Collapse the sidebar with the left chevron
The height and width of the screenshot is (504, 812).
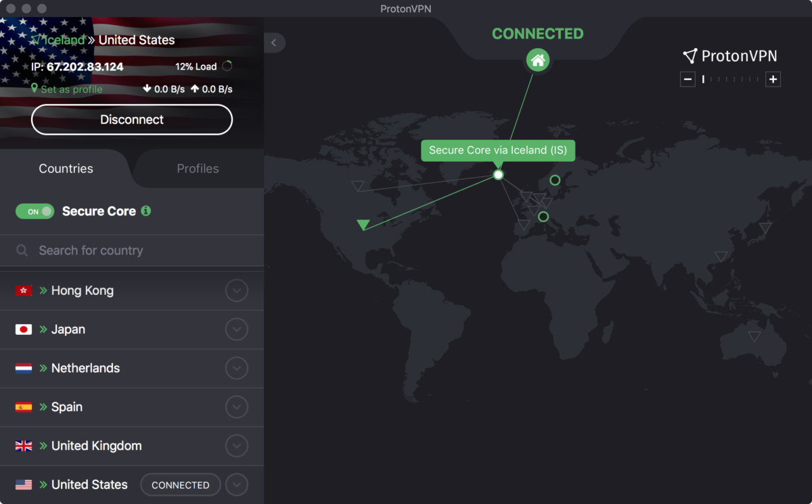click(274, 43)
